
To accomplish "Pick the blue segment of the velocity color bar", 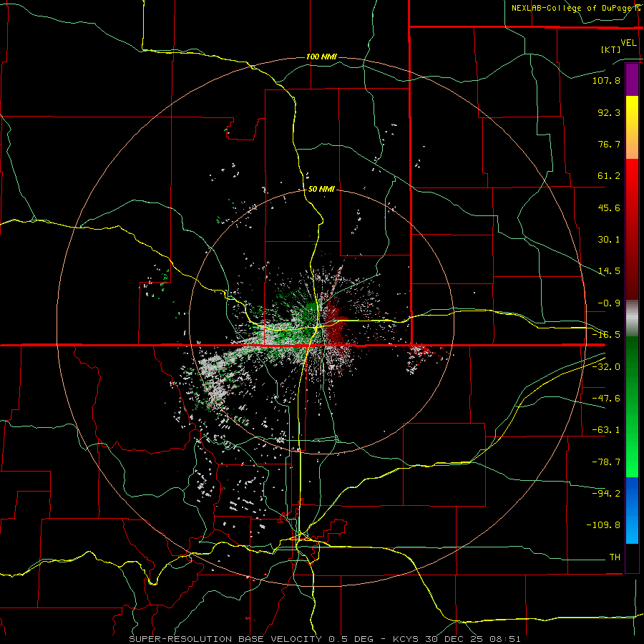I will tap(632, 510).
